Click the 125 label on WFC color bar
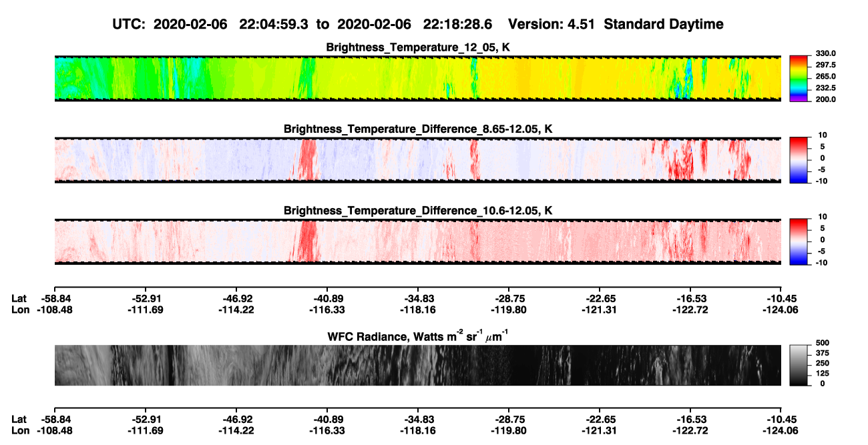The width and height of the screenshot is (868, 445). tap(823, 374)
